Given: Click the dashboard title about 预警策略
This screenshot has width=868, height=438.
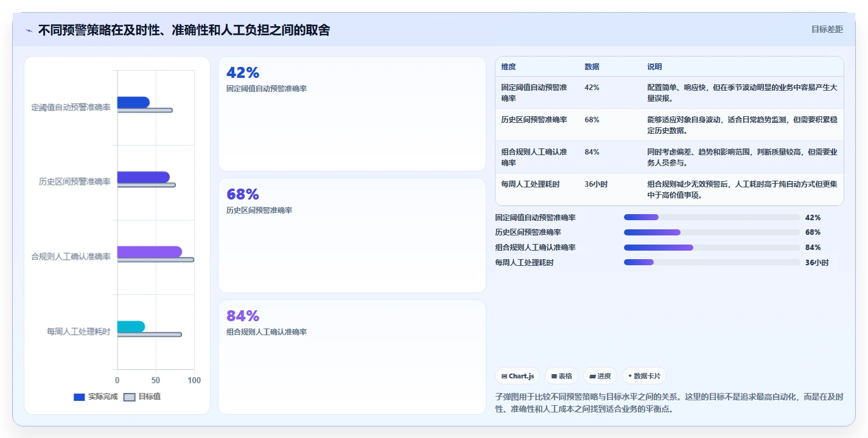Looking at the screenshot, I should click(x=184, y=30).
